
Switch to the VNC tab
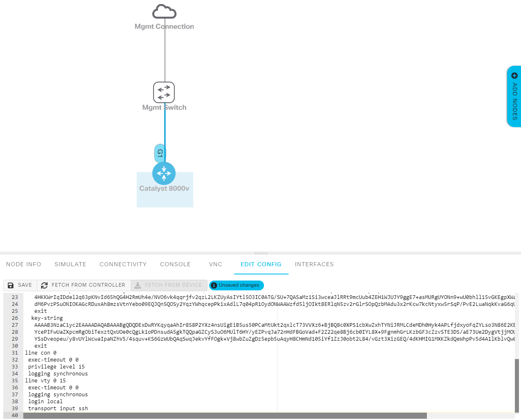[215, 264]
